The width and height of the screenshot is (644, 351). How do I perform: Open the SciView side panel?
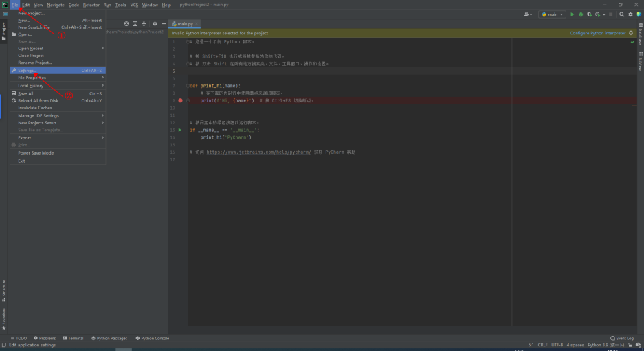click(641, 62)
